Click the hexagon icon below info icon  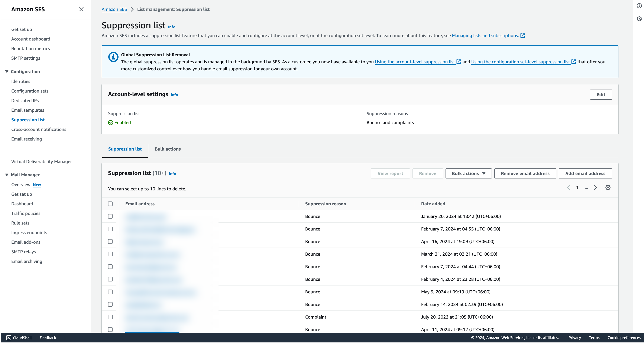pyautogui.click(x=639, y=19)
